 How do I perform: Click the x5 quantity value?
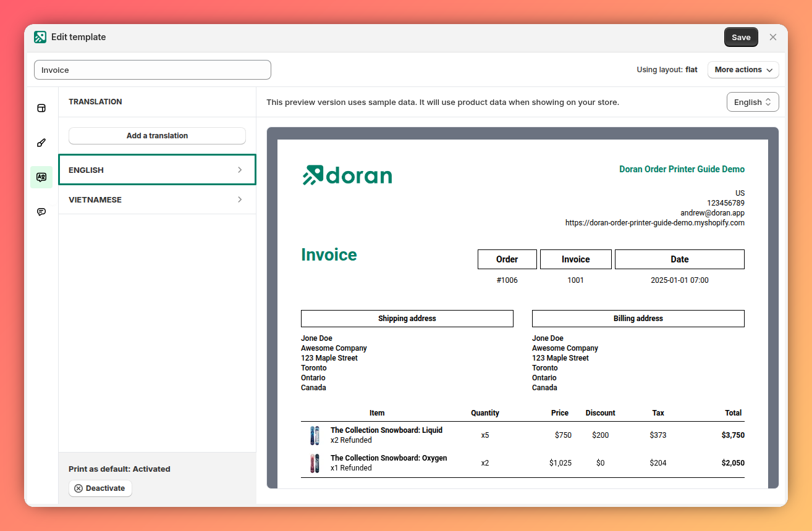pyautogui.click(x=485, y=435)
